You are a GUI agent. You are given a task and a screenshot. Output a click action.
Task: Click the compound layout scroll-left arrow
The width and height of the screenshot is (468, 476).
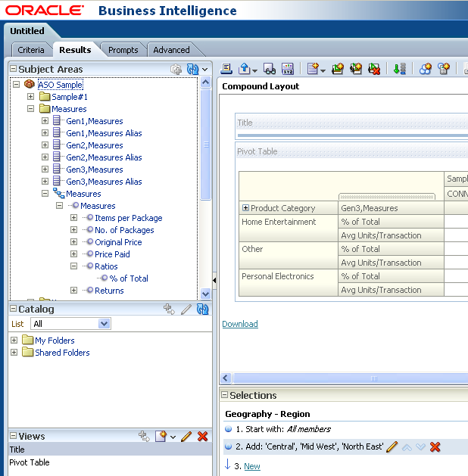pos(226,378)
